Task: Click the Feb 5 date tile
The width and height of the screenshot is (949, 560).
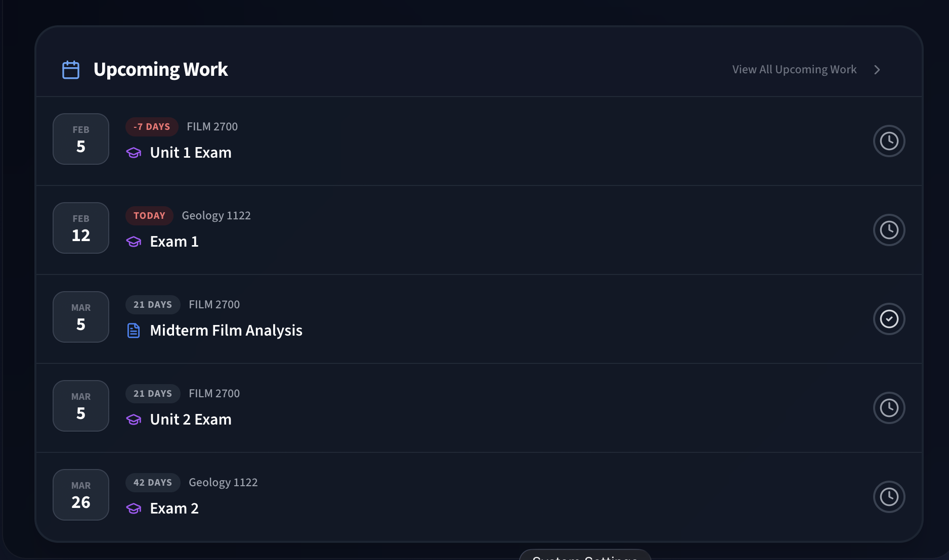Action: pyautogui.click(x=81, y=139)
